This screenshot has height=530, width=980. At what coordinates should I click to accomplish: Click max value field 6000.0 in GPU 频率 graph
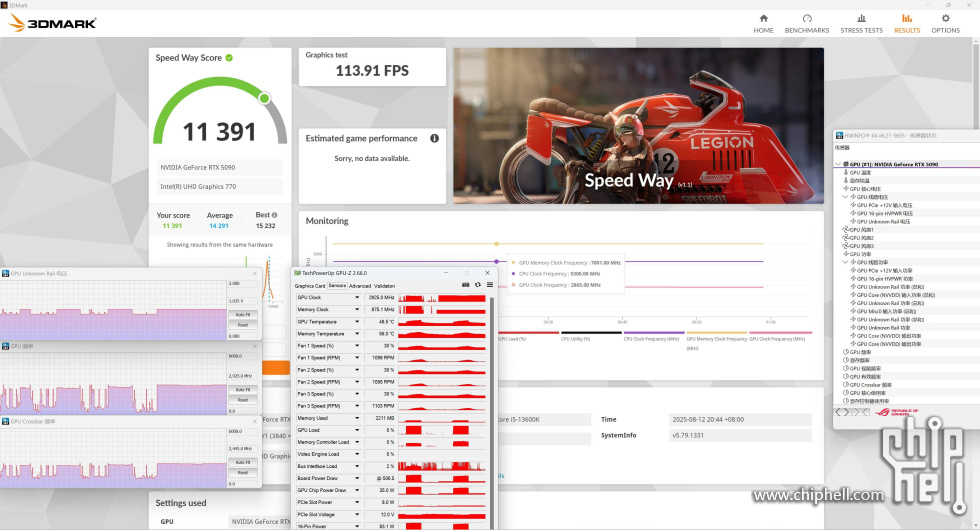243,356
